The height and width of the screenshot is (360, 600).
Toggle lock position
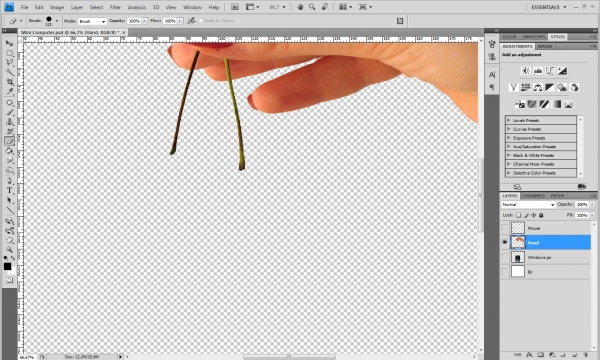pyautogui.click(x=533, y=215)
